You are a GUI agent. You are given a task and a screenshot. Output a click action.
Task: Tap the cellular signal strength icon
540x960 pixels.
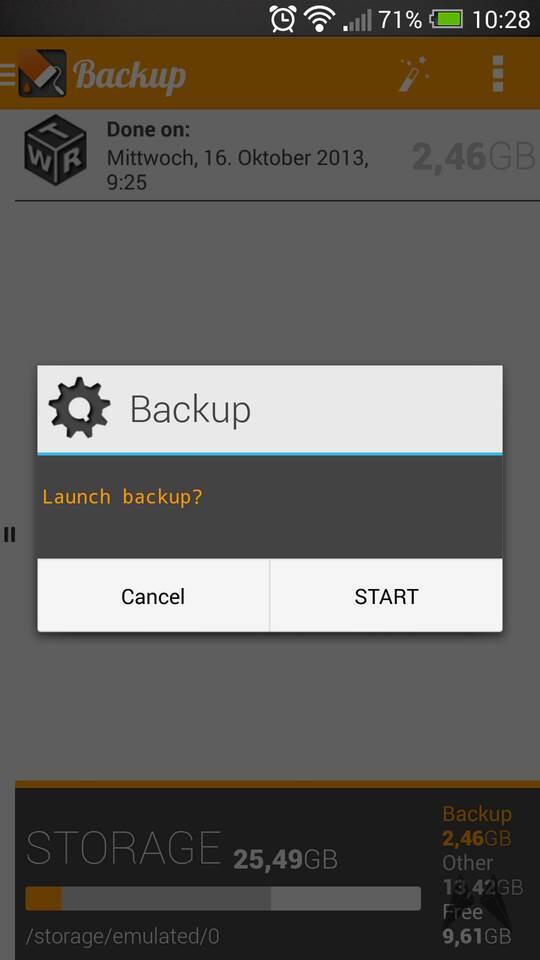click(357, 20)
